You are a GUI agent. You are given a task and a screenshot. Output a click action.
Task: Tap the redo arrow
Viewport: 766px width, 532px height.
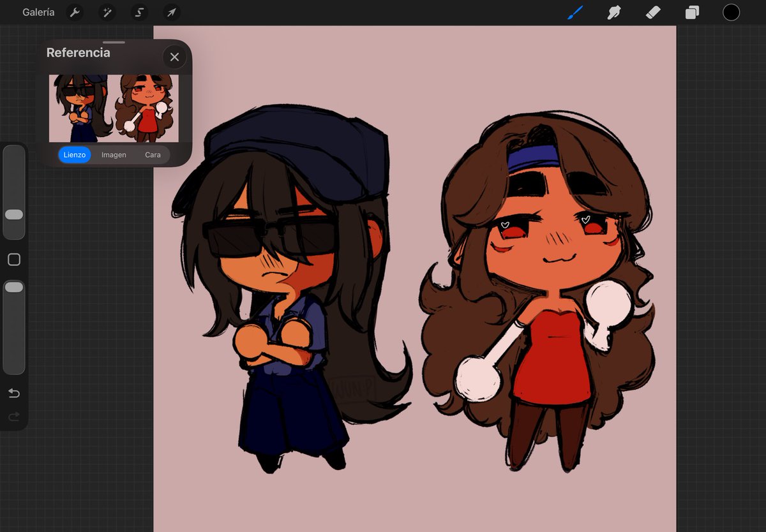pyautogui.click(x=14, y=417)
